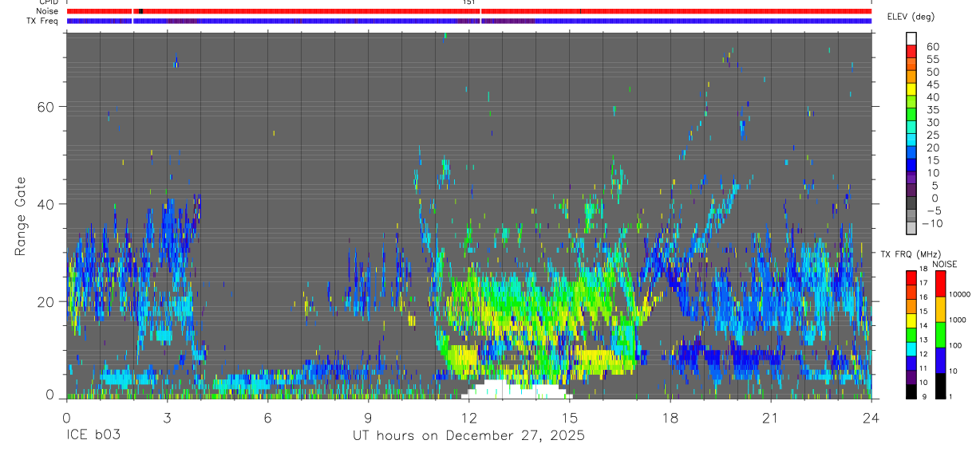
Task: Click the purple swatch in TX FRQ colorbar
Action: pos(911,378)
